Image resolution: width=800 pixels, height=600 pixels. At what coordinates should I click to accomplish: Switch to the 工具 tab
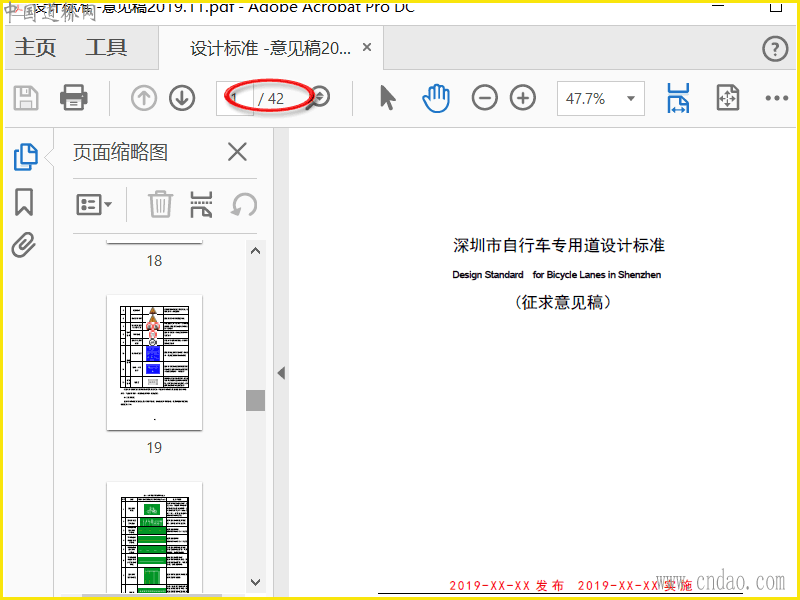coord(106,47)
